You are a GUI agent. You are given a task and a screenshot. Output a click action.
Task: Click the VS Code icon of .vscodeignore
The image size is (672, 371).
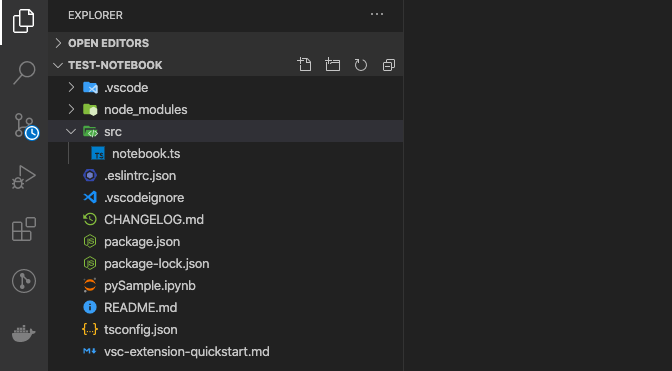tap(90, 197)
